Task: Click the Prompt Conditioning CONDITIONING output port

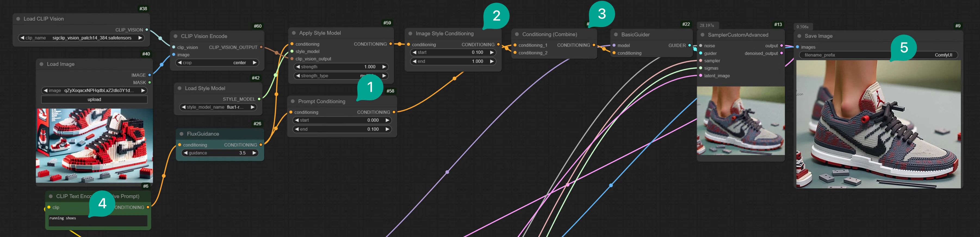Action: (394, 112)
